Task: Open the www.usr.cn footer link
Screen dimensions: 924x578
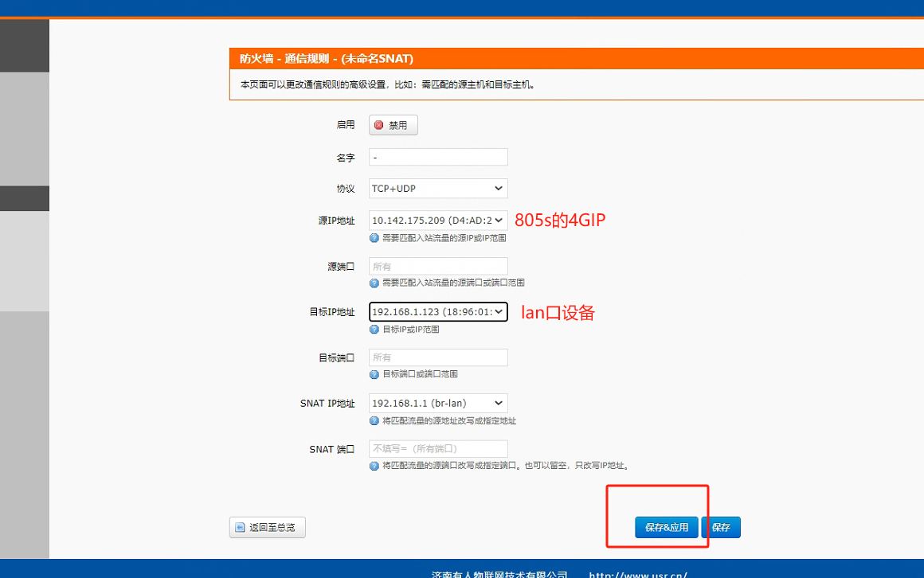Action: tap(637, 574)
